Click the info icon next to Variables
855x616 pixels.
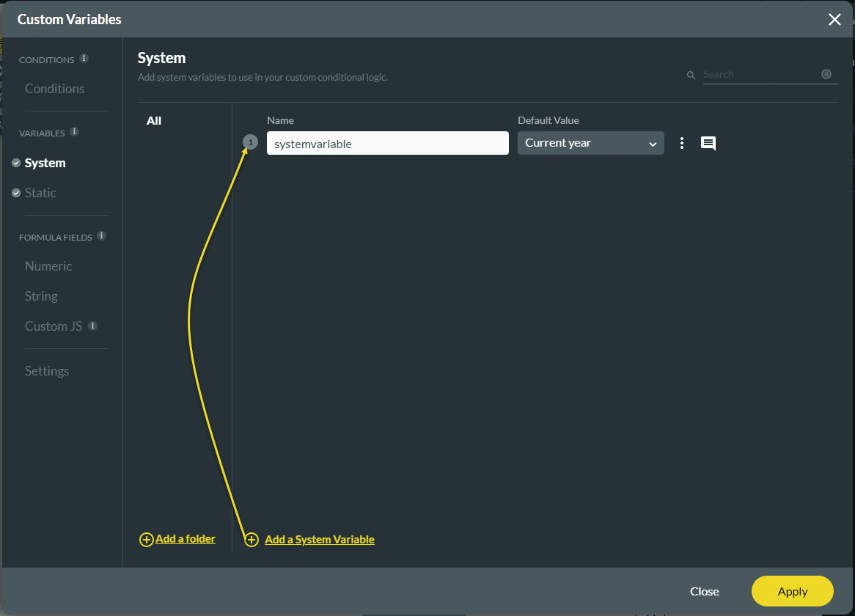point(75,132)
